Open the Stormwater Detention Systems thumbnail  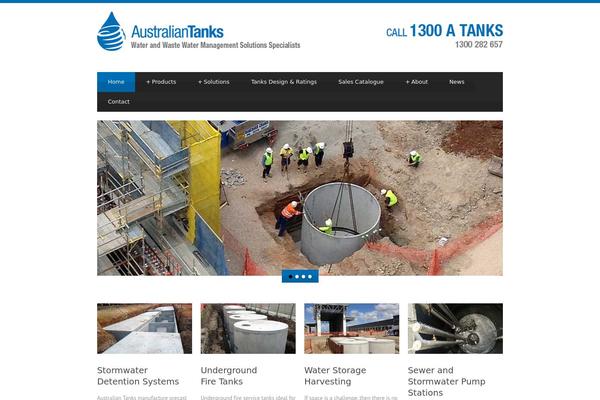click(145, 328)
